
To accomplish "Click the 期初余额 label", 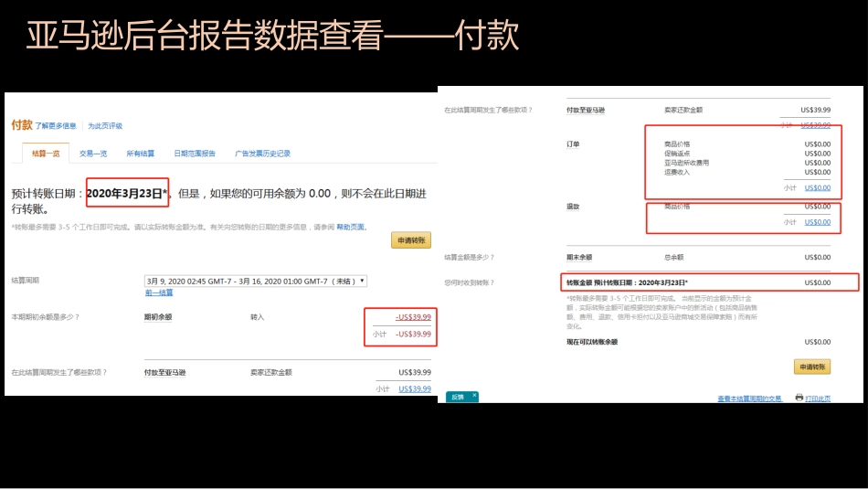I will tap(158, 317).
